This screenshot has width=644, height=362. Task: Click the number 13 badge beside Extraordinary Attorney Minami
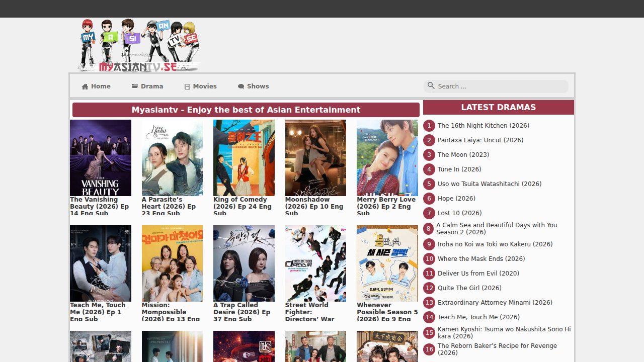(x=429, y=303)
